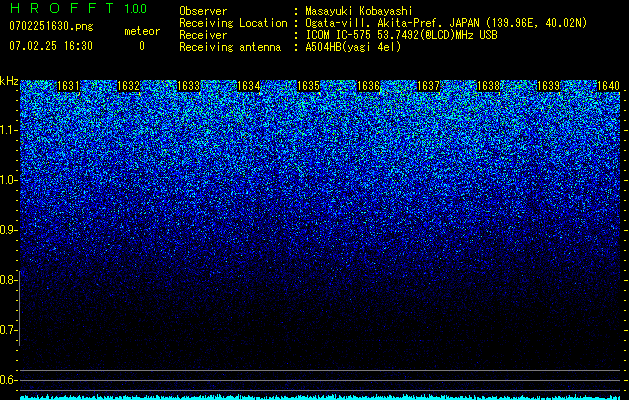Click the 'Receiving antenna' field label
The height and width of the screenshot is (400, 629).
230,47
